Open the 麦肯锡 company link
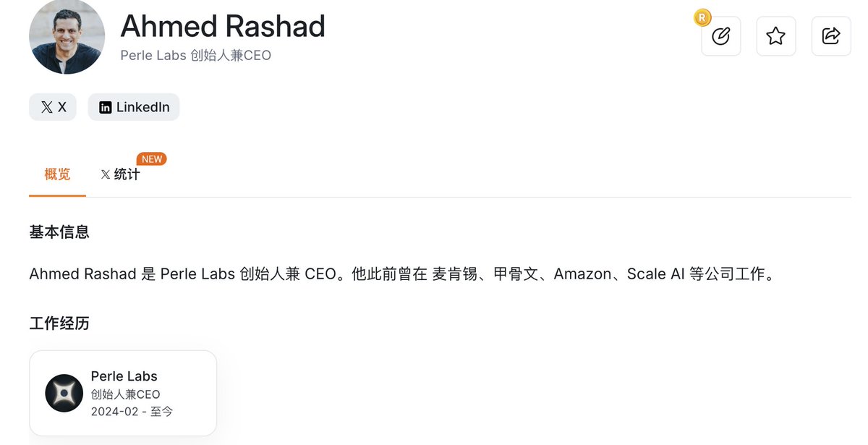Image resolution: width=868 pixels, height=445 pixels. pos(454,274)
